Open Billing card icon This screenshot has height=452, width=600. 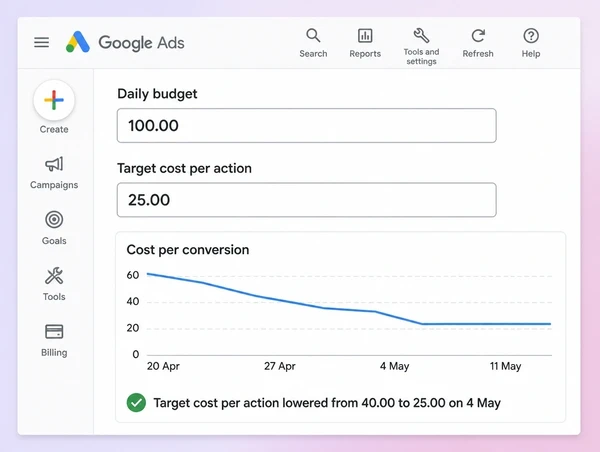point(54,331)
